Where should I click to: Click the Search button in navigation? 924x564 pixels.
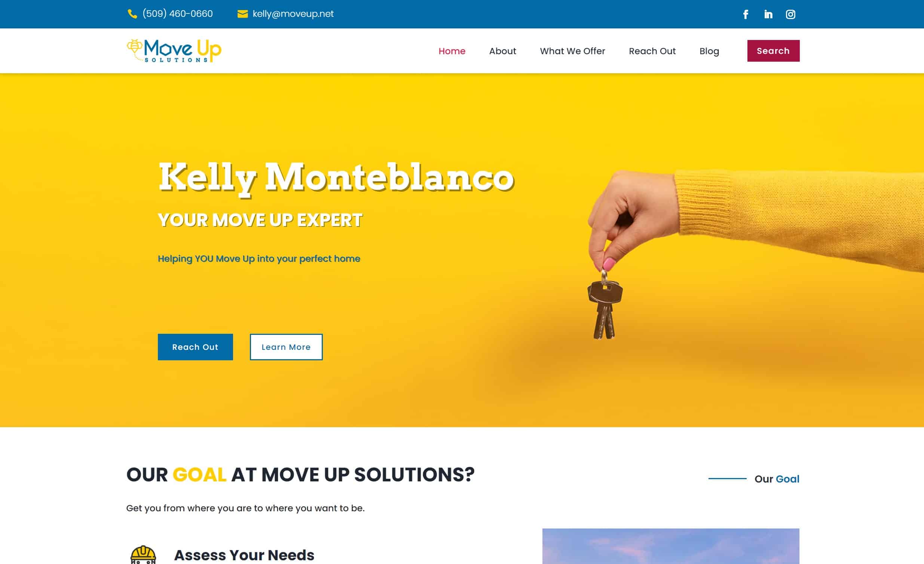(x=772, y=51)
